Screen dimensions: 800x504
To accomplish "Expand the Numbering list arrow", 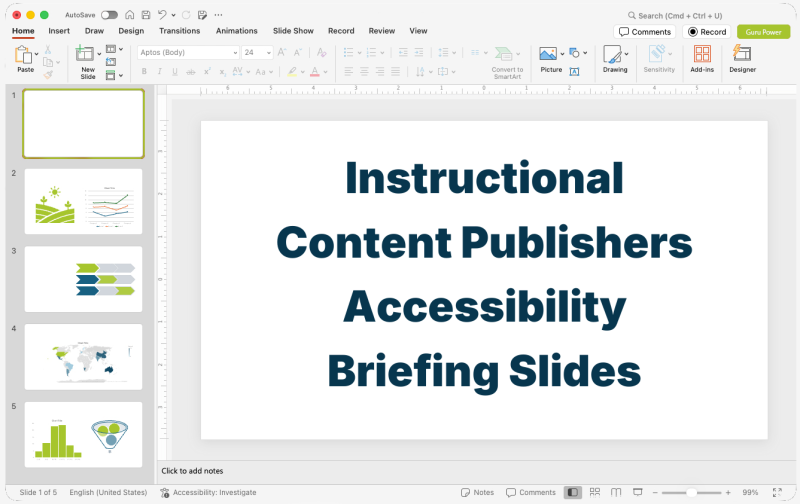I will pos(382,53).
